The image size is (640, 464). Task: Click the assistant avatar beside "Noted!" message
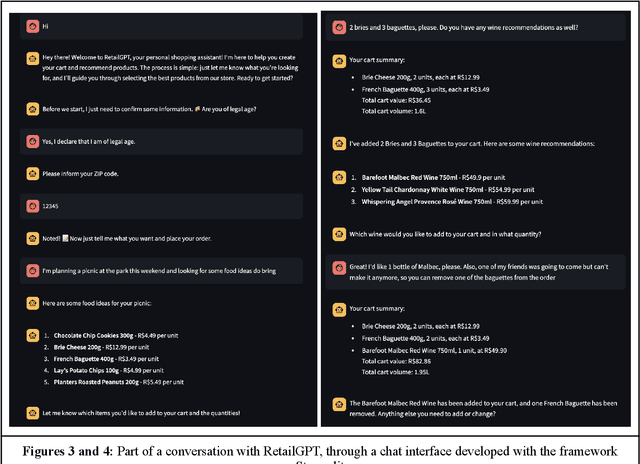pos(33,238)
